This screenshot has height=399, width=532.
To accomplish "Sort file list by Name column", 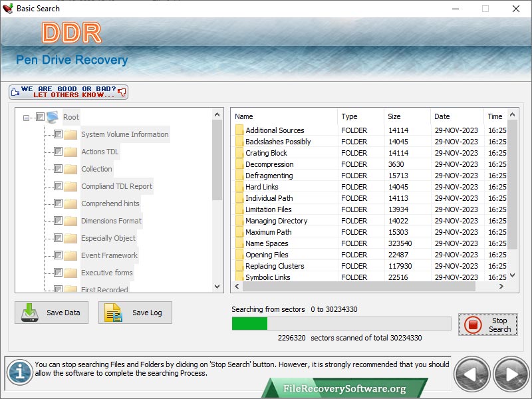I will click(283, 116).
